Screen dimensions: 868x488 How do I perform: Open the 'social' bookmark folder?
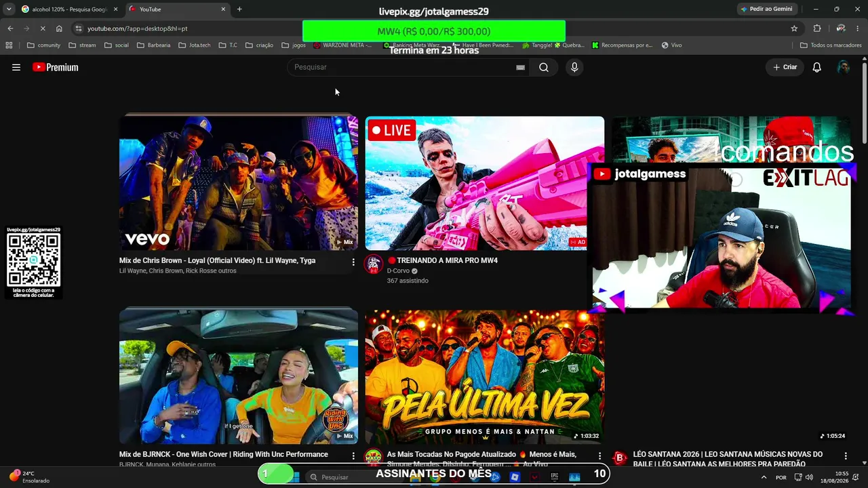117,45
